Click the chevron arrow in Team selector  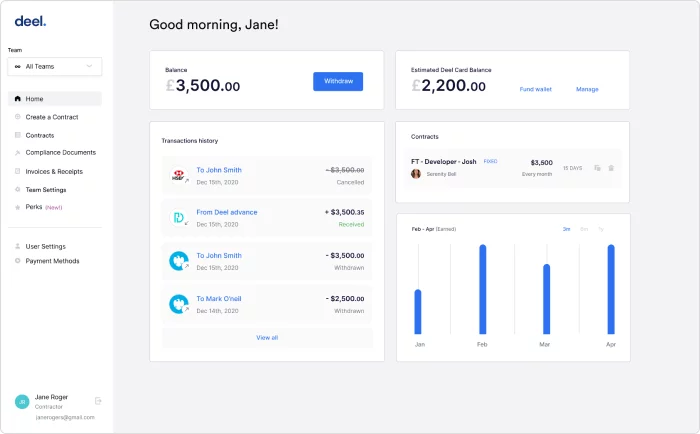(x=89, y=66)
